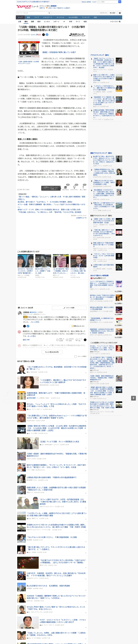Open the エンタメ category sub-tab
The image size is (138, 644).
(47, 21)
